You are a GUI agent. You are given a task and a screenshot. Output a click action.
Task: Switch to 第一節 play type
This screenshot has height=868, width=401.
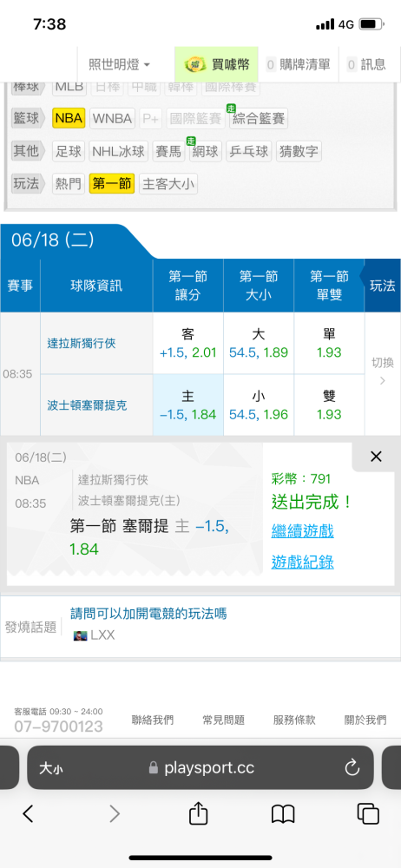click(111, 184)
